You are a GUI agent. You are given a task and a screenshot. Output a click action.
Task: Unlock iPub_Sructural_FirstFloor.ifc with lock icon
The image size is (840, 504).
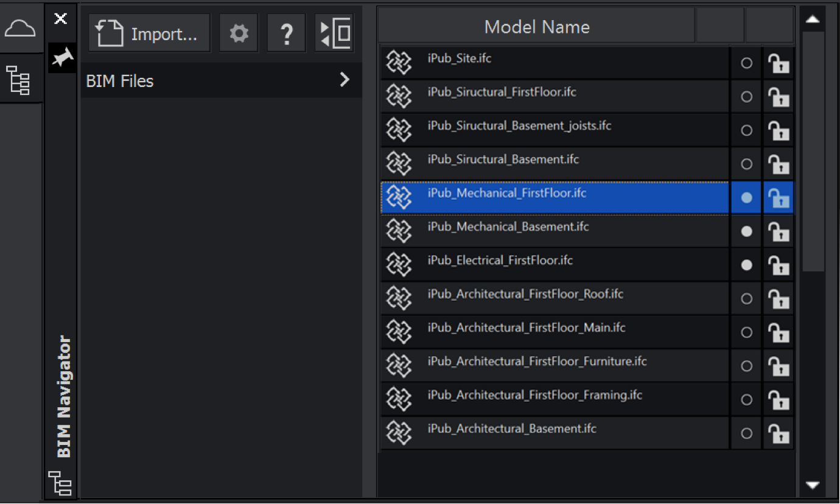point(779,97)
